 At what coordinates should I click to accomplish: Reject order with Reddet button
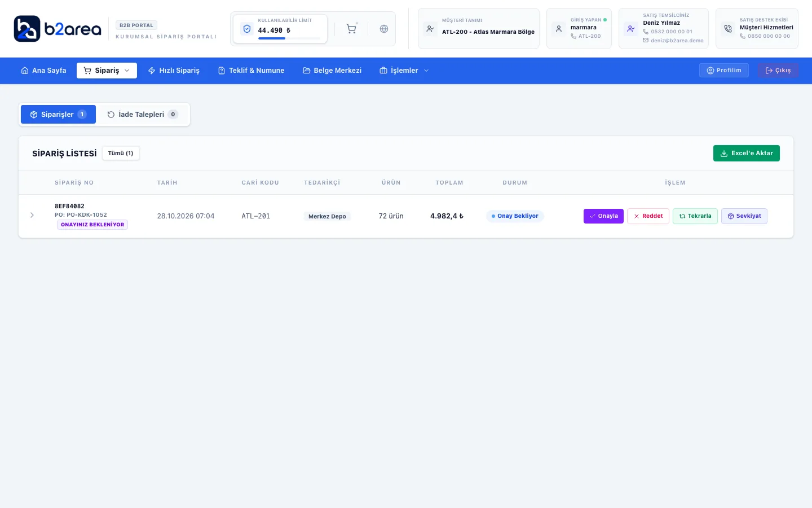coord(648,216)
